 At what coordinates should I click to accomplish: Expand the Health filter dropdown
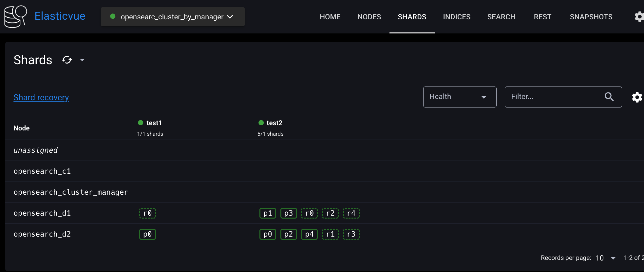pos(460,97)
